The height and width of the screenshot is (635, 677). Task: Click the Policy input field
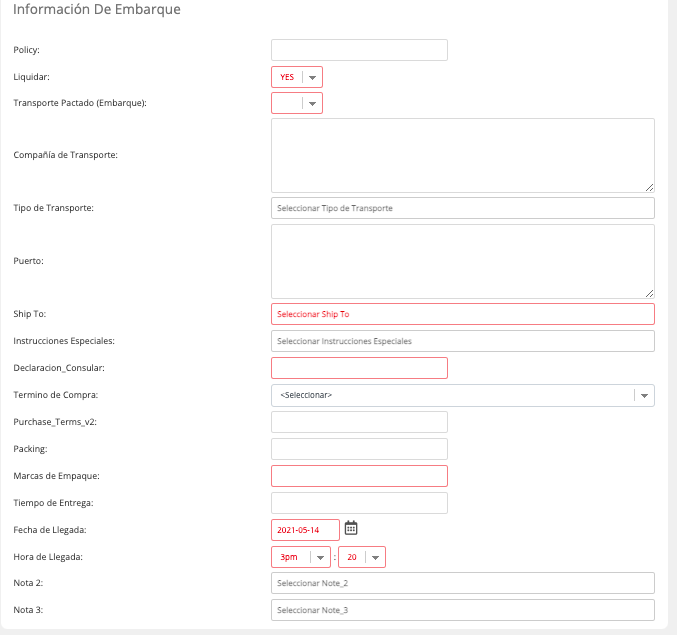coord(359,50)
